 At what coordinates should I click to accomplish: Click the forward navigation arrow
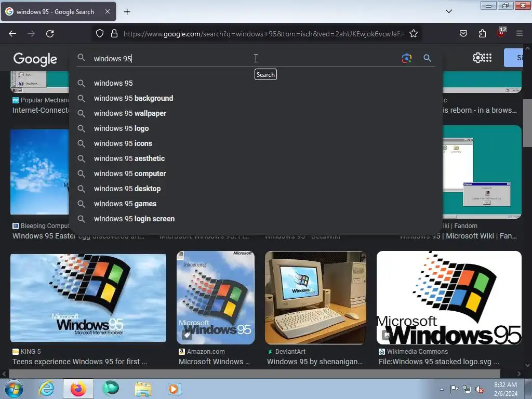31,34
